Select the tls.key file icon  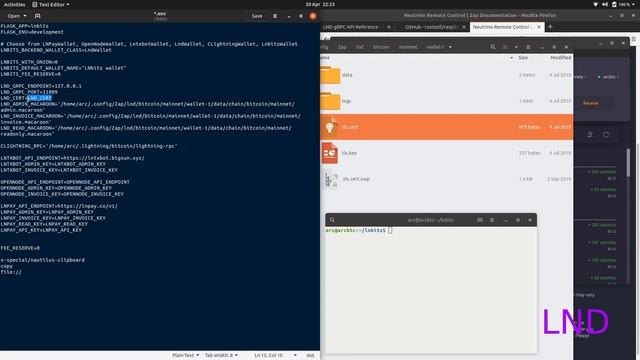(330, 153)
